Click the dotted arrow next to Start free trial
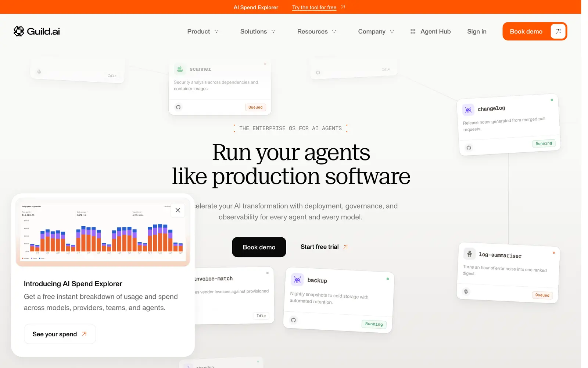This screenshot has height=368, width=588. click(345, 247)
